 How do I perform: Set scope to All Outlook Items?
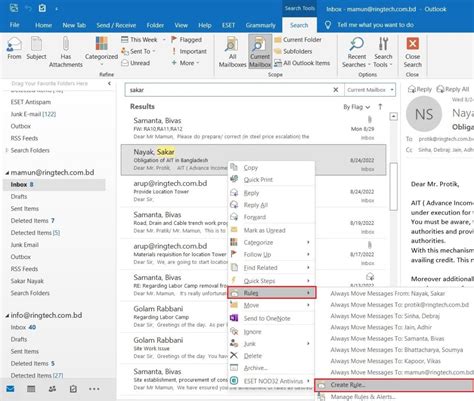(x=302, y=63)
